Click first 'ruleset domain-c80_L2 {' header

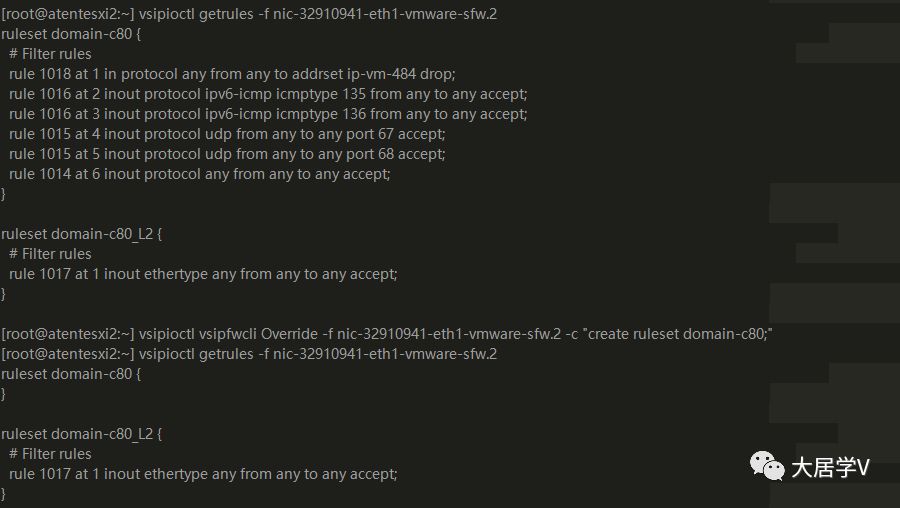pyautogui.click(x=82, y=234)
